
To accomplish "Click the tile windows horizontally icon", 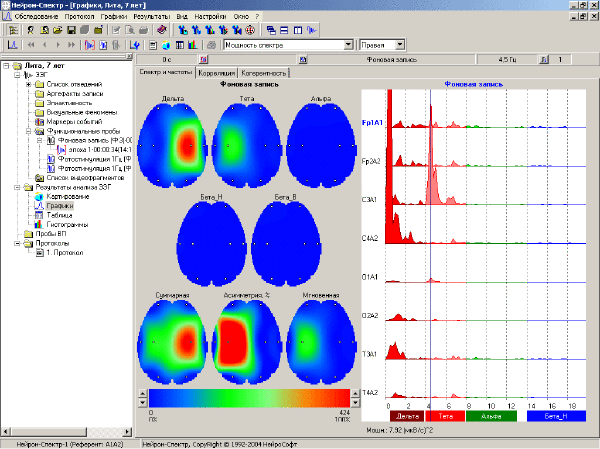I will point(284,30).
